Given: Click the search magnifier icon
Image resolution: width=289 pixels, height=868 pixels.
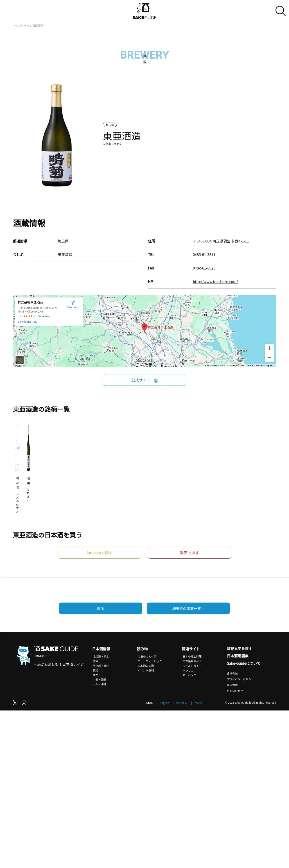Looking at the screenshot, I should tap(280, 11).
